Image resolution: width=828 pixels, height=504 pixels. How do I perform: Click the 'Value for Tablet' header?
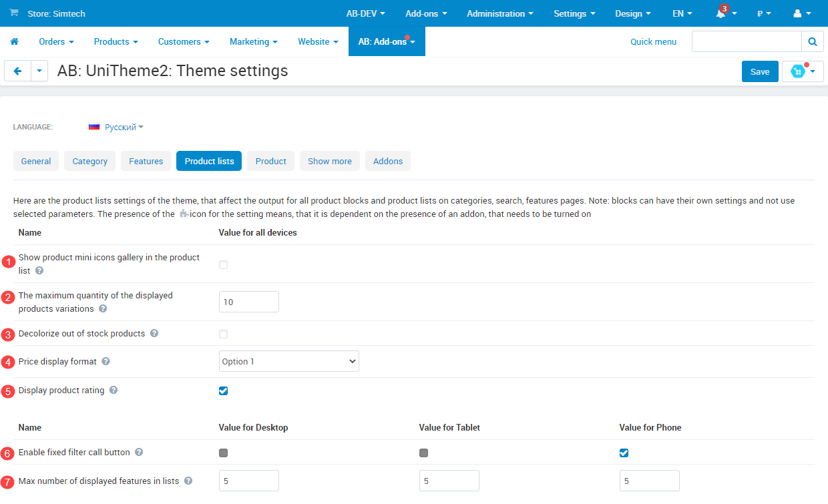[x=449, y=427]
